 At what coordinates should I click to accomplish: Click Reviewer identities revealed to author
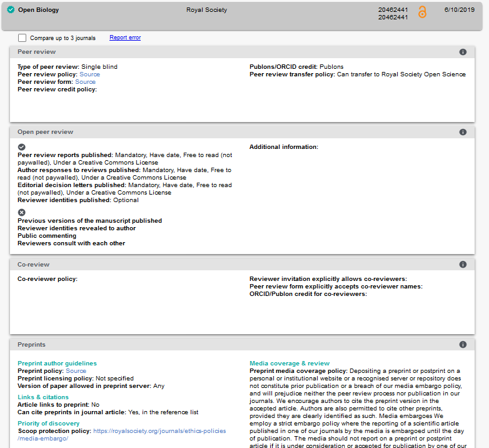(76, 228)
